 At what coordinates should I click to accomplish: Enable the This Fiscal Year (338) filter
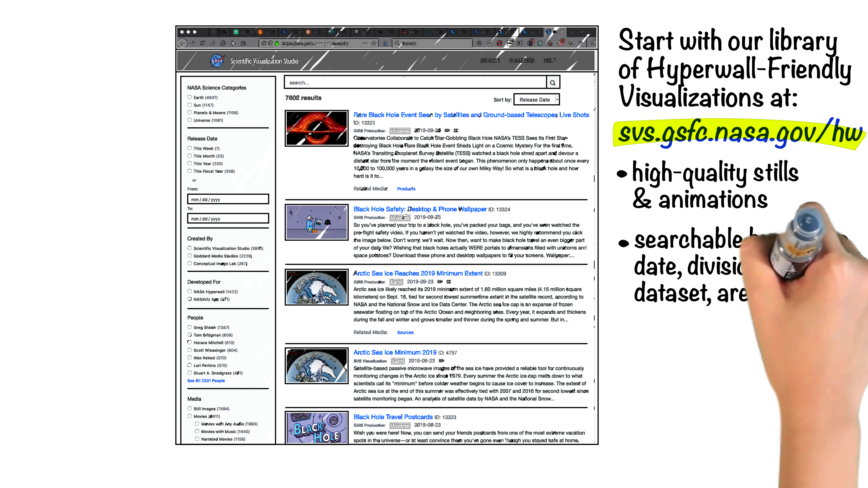(x=189, y=171)
